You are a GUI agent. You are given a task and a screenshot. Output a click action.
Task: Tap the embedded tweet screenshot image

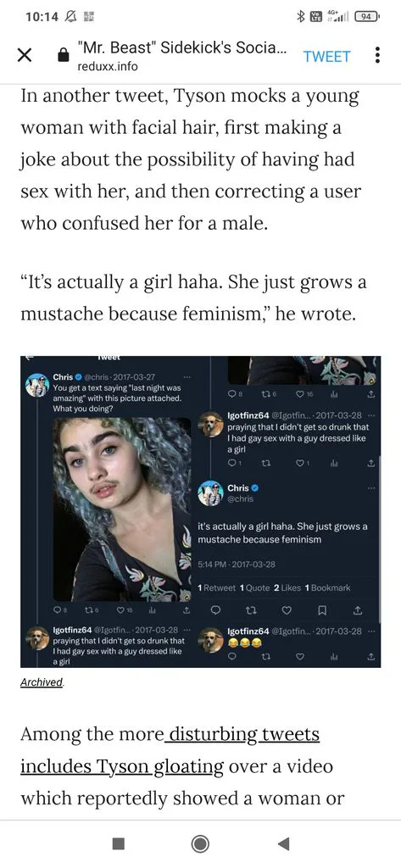(x=200, y=511)
